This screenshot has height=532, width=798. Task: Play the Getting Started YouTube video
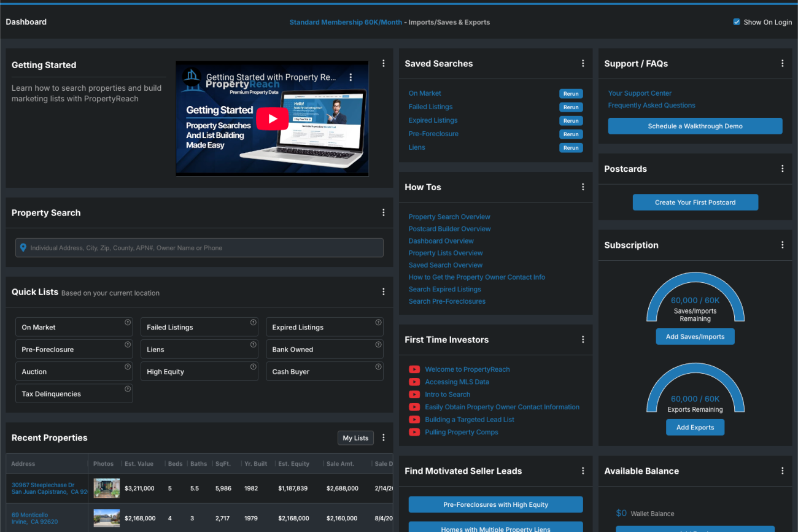(x=272, y=118)
